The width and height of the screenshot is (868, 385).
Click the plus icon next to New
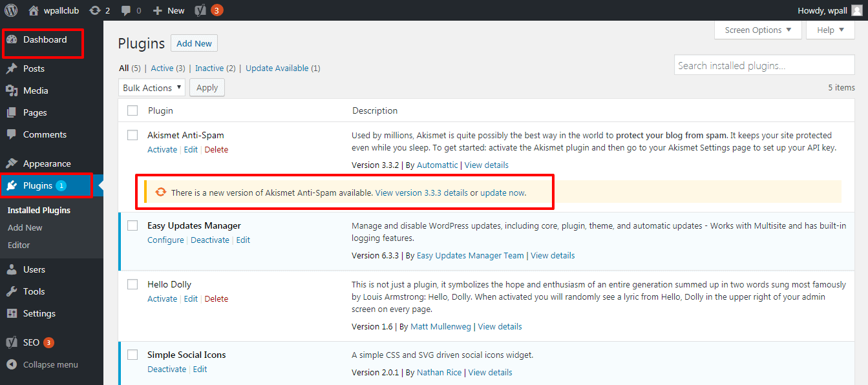[x=157, y=10]
